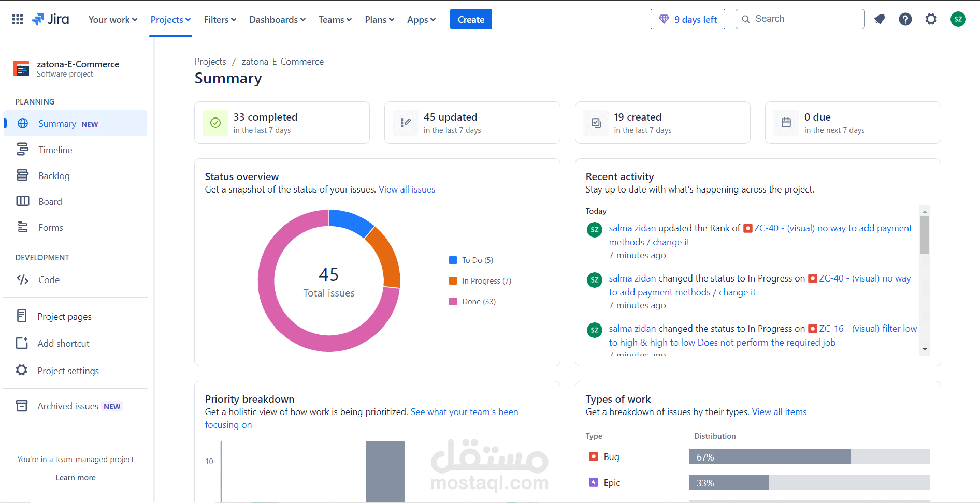Open the View all issues link
Image resolution: width=980 pixels, height=503 pixels.
click(x=407, y=189)
